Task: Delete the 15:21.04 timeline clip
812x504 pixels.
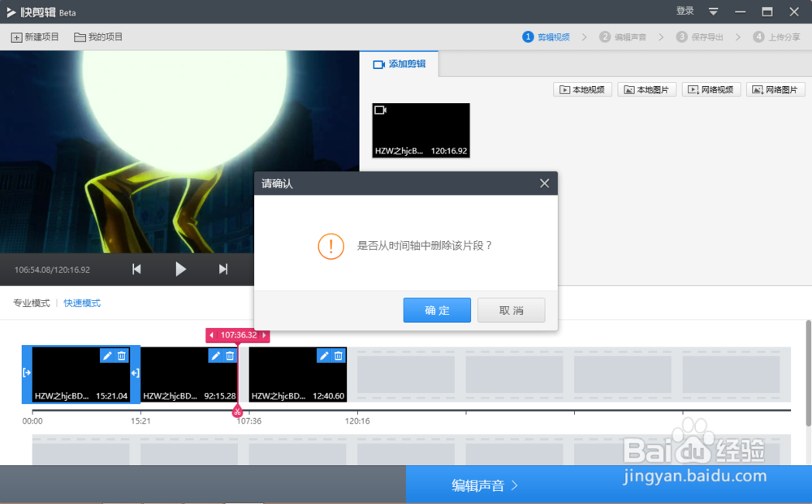Action: pyautogui.click(x=122, y=355)
